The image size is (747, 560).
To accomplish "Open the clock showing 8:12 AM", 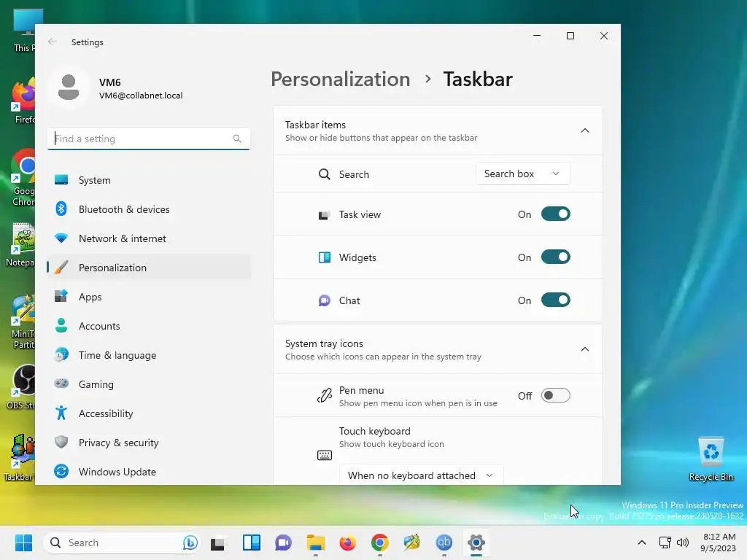I will tap(719, 542).
